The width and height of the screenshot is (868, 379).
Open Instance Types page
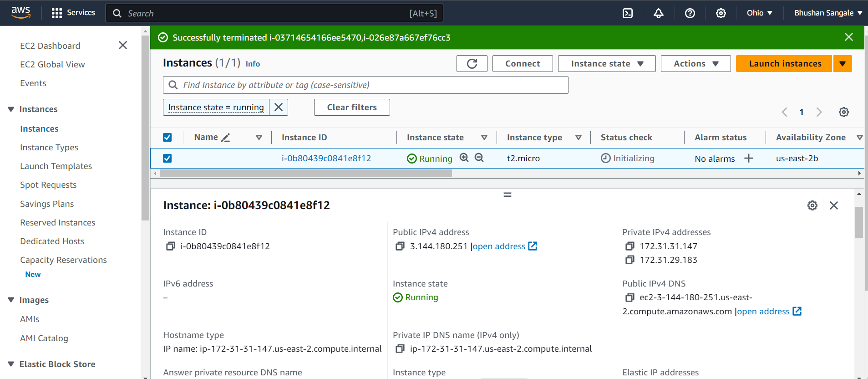[49, 148]
